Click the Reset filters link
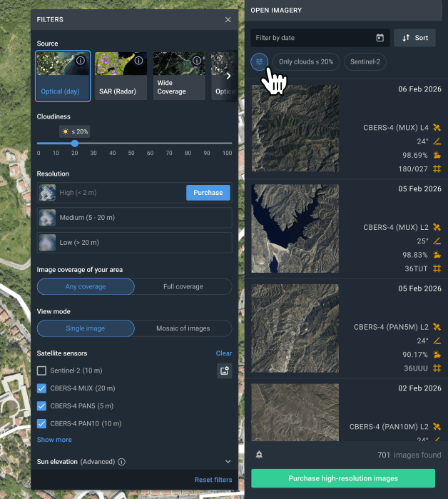Viewport: 448px width, 499px height. tap(213, 480)
